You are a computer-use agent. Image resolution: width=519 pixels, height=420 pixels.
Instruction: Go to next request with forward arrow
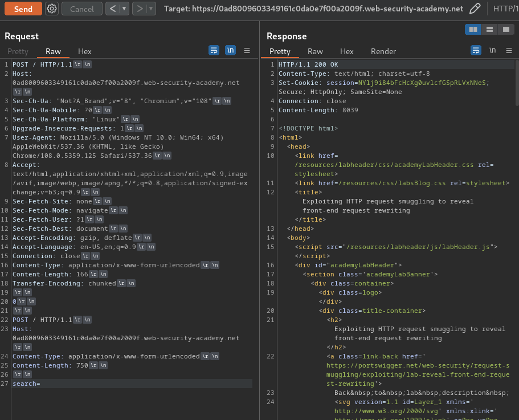140,9
